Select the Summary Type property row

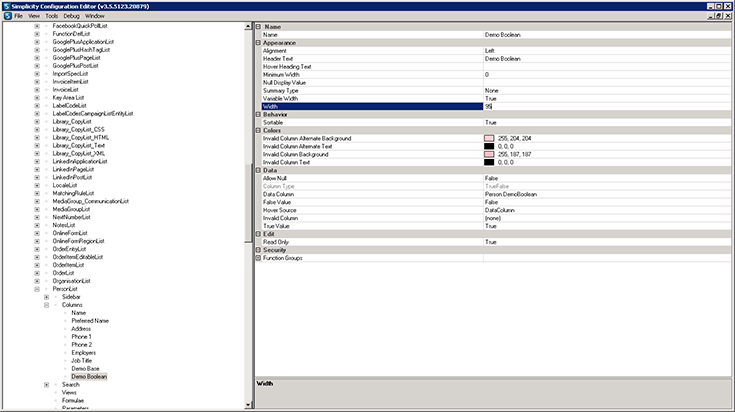495,90
